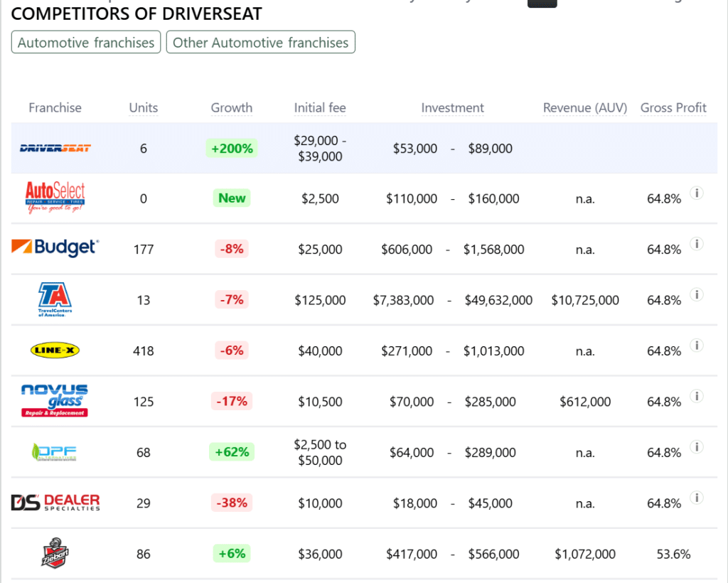728x583 pixels.
Task: Click the -17% growth badge
Action: [x=232, y=401]
